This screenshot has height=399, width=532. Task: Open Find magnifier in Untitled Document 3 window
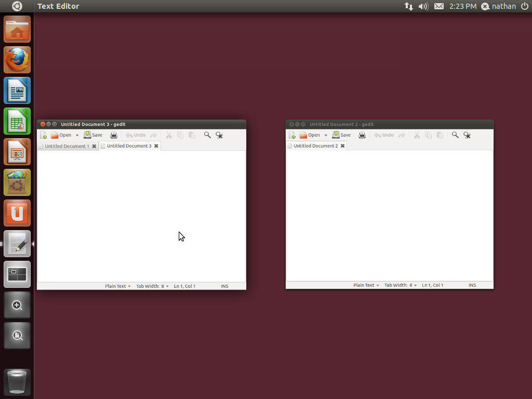(207, 135)
